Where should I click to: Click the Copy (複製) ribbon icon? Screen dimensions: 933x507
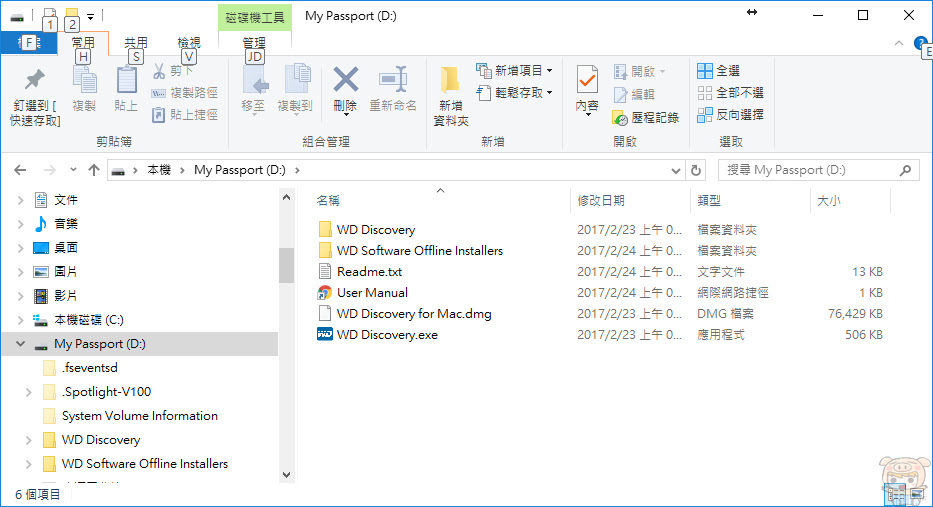click(84, 80)
